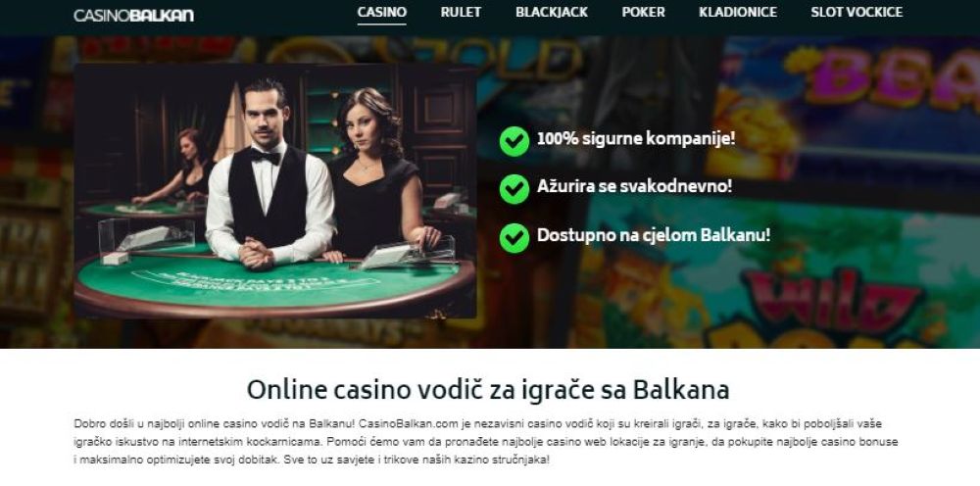
Task: Click green checkmark beside Ažurira se svakodnevno
Action: click(514, 189)
